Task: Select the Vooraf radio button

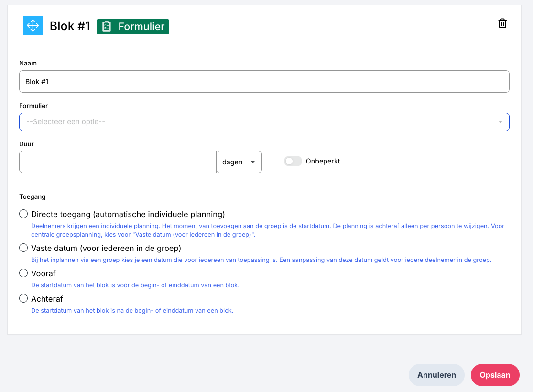Action: pyautogui.click(x=23, y=273)
